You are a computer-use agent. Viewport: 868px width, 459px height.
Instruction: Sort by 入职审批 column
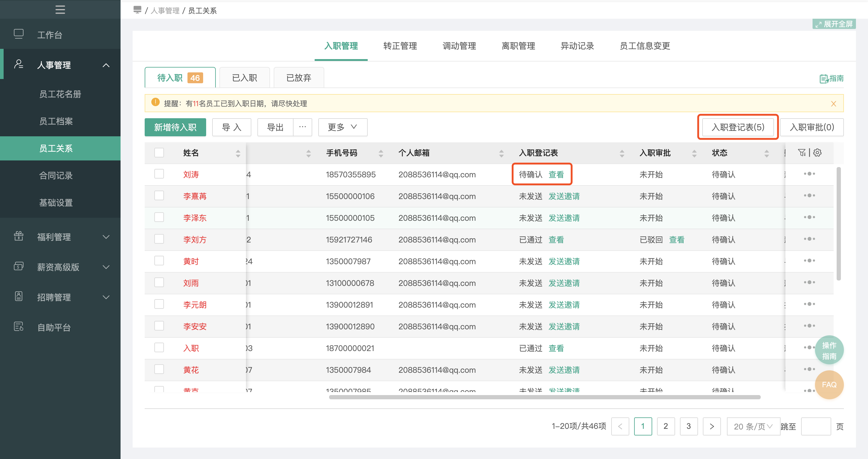(x=694, y=153)
